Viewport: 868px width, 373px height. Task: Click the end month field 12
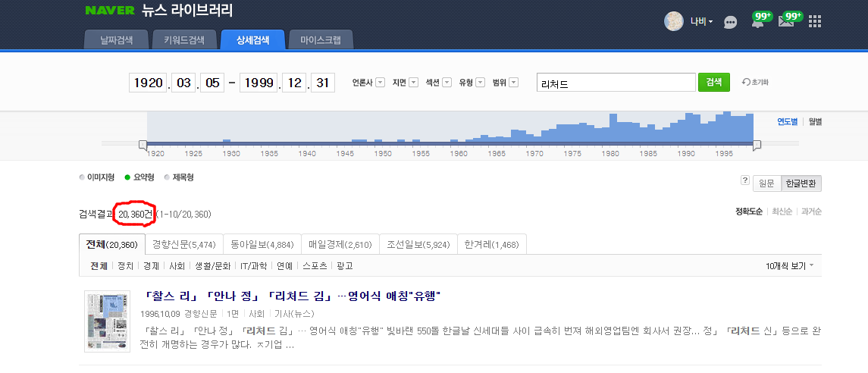[294, 83]
